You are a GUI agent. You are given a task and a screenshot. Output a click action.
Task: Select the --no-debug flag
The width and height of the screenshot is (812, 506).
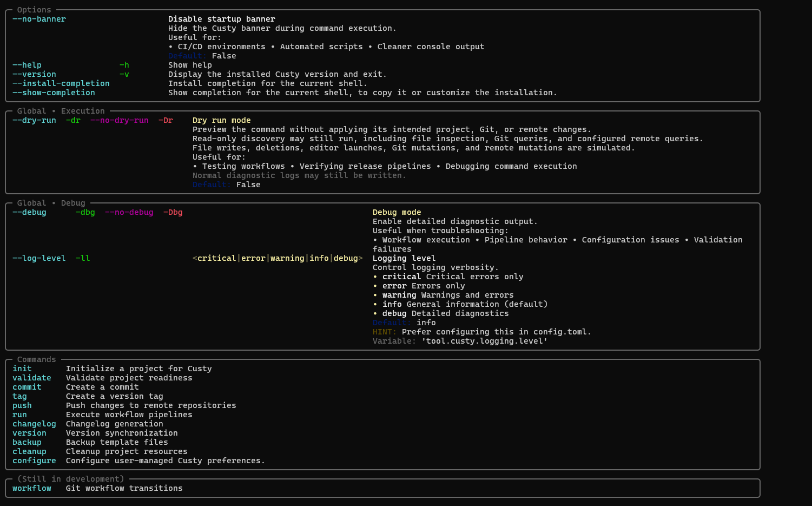pyautogui.click(x=129, y=212)
